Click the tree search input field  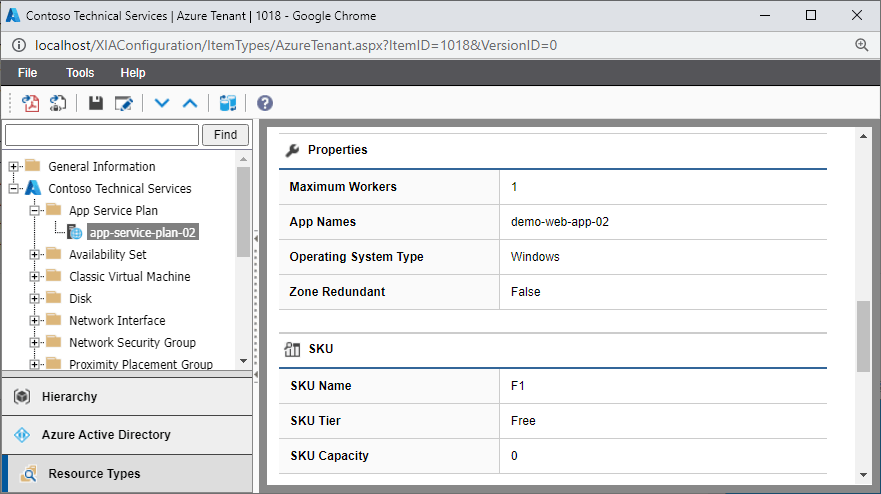[102, 135]
